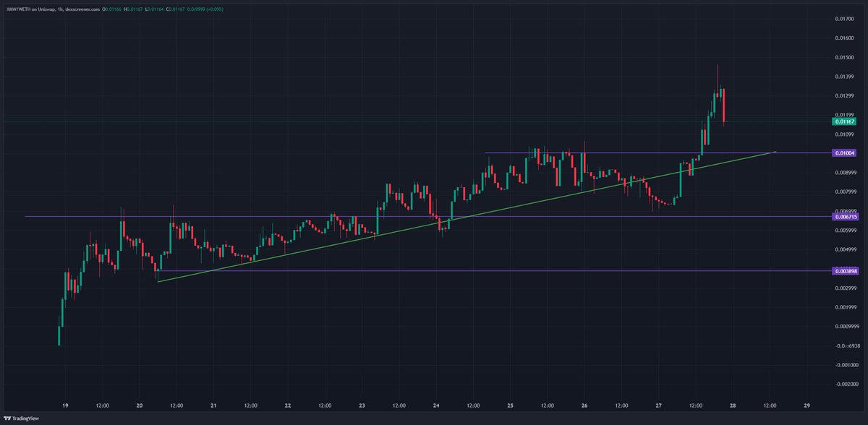This screenshot has width=868, height=425.
Task: Click the green 0.01167 current price tag
Action: 844,121
